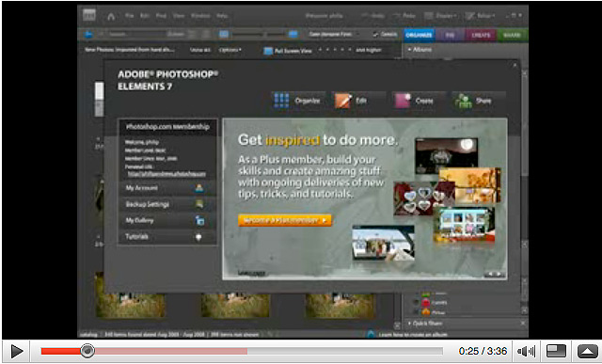Open the View menu
This screenshot has width=602, height=364.
179,16
